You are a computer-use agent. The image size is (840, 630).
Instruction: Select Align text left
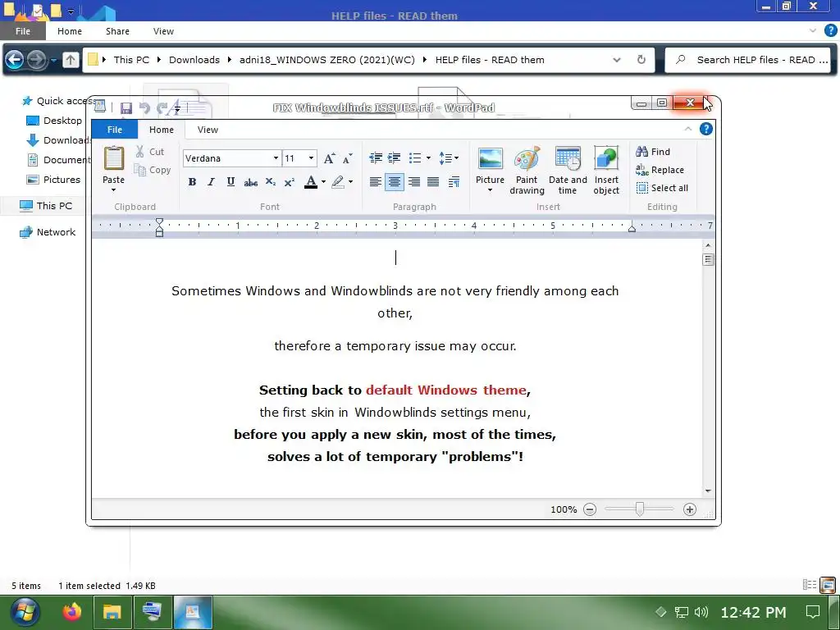[375, 182]
